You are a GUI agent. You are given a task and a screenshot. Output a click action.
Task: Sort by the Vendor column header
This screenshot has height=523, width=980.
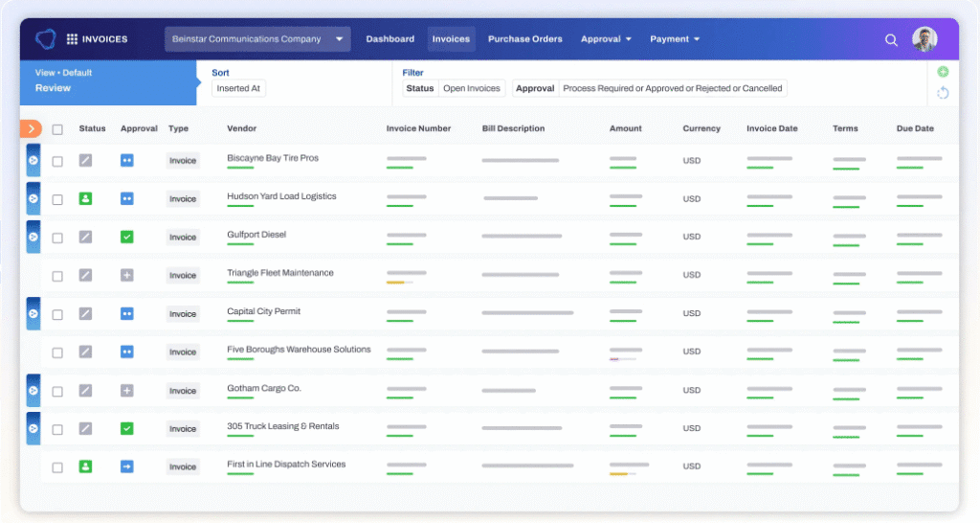(242, 128)
